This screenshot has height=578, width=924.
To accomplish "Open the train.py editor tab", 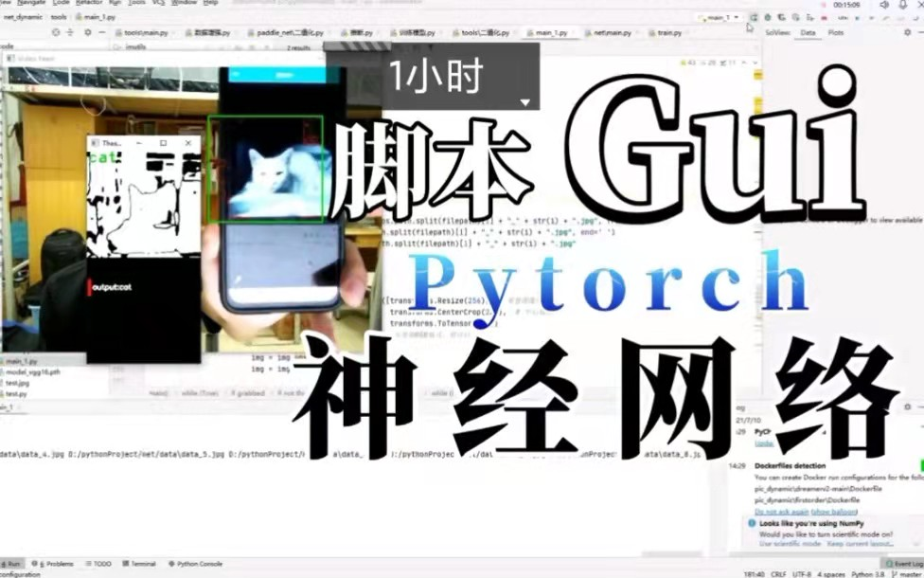I will (x=666, y=33).
